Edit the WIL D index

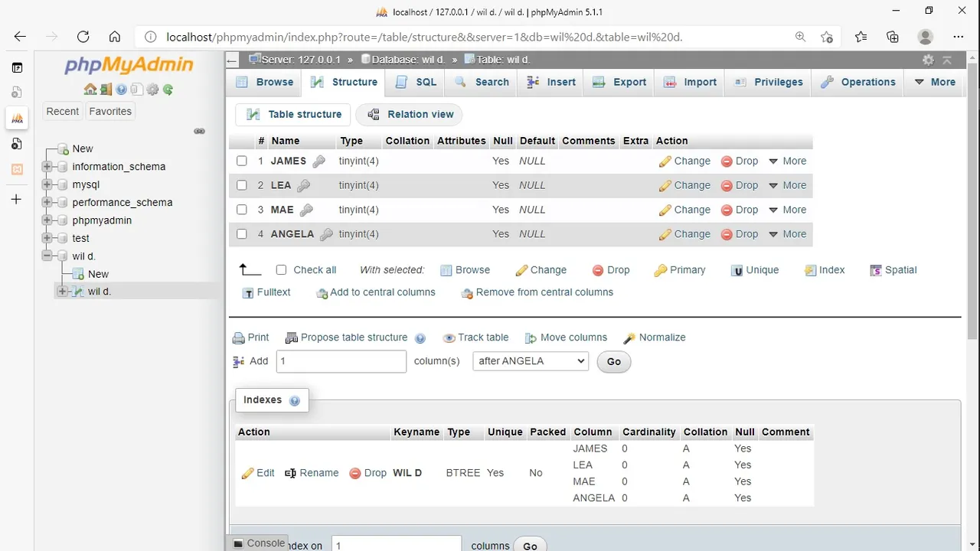pyautogui.click(x=258, y=473)
